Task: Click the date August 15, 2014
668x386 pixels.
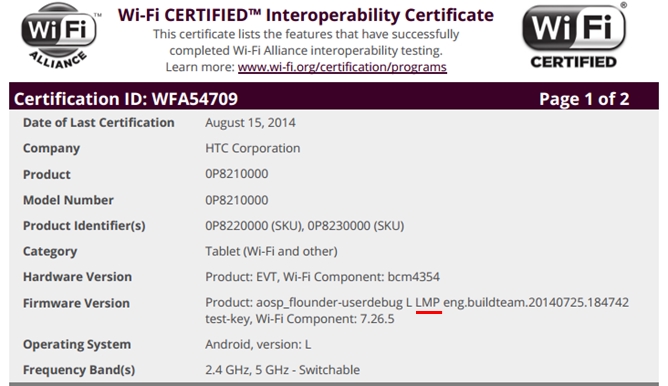Action: 250,123
